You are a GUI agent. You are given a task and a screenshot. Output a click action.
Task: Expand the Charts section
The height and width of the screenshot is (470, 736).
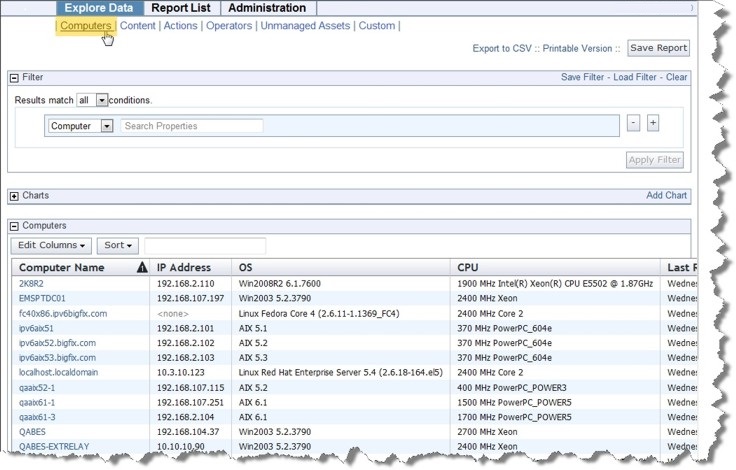click(x=15, y=196)
